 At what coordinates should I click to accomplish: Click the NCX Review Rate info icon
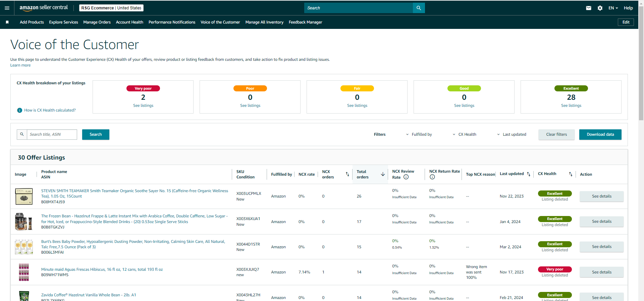[x=406, y=177]
